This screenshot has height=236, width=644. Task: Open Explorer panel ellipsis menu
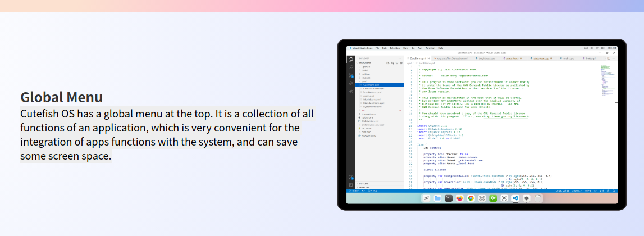[400, 58]
